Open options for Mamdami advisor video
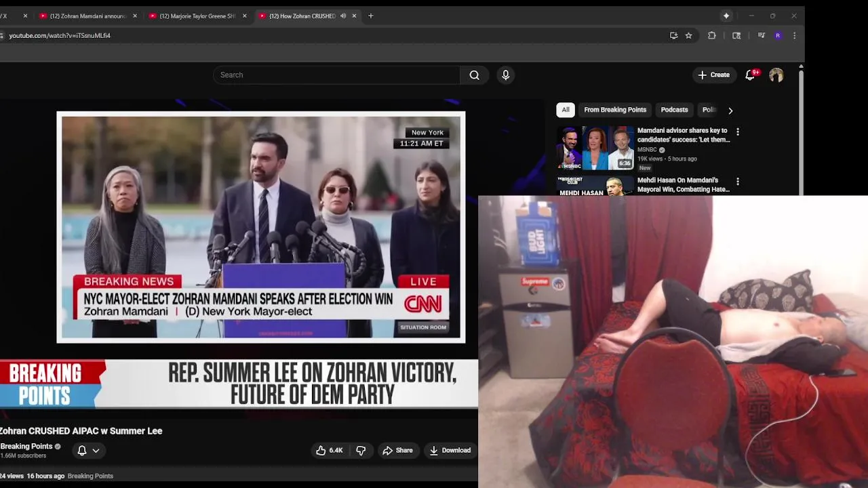Viewport: 868px width, 488px height. [x=738, y=132]
